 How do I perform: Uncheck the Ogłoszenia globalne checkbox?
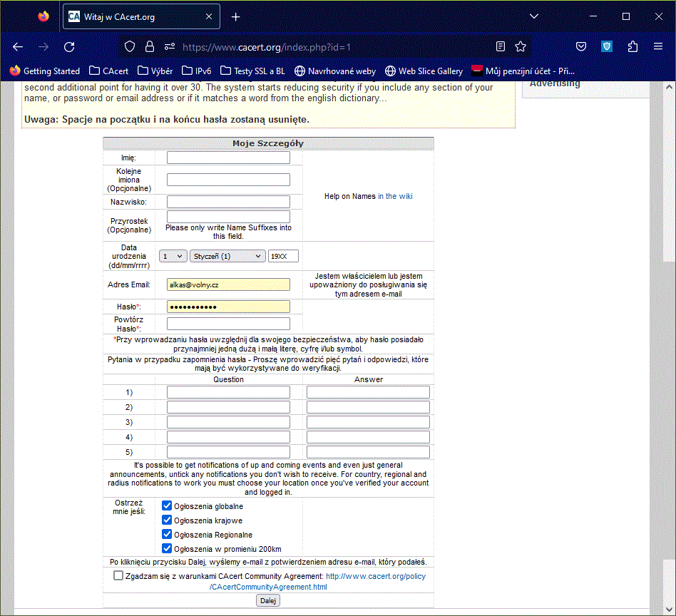[x=167, y=505]
